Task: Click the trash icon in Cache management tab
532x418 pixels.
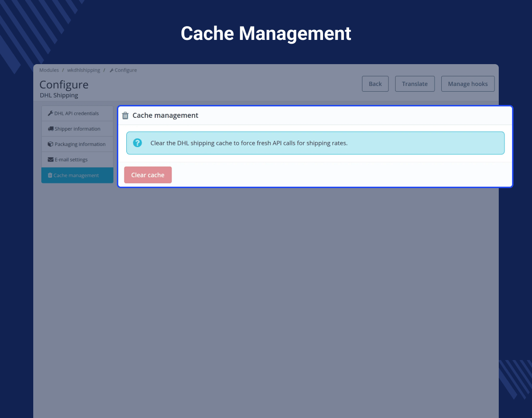Action: coord(50,175)
